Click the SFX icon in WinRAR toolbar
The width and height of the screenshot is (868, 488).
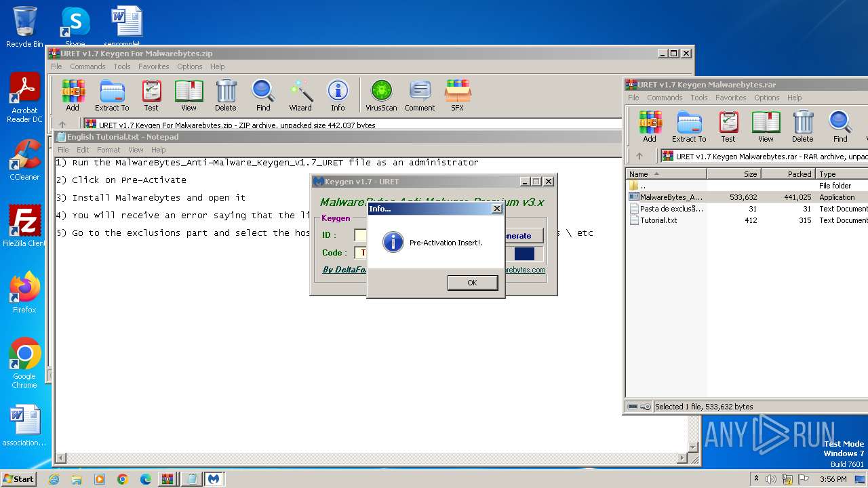pos(458,96)
